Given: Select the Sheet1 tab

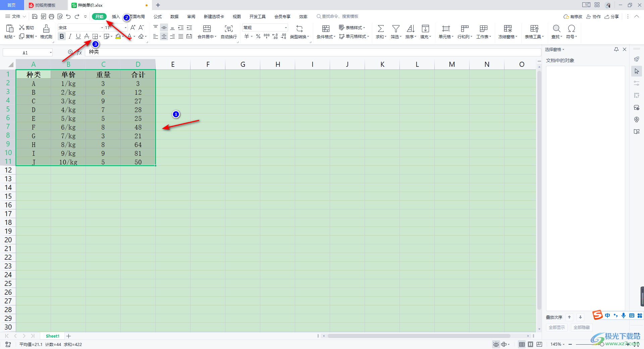Looking at the screenshot, I should (53, 336).
